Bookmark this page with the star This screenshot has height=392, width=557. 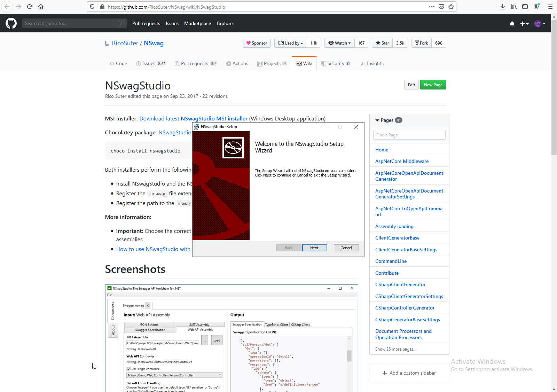click(x=451, y=7)
